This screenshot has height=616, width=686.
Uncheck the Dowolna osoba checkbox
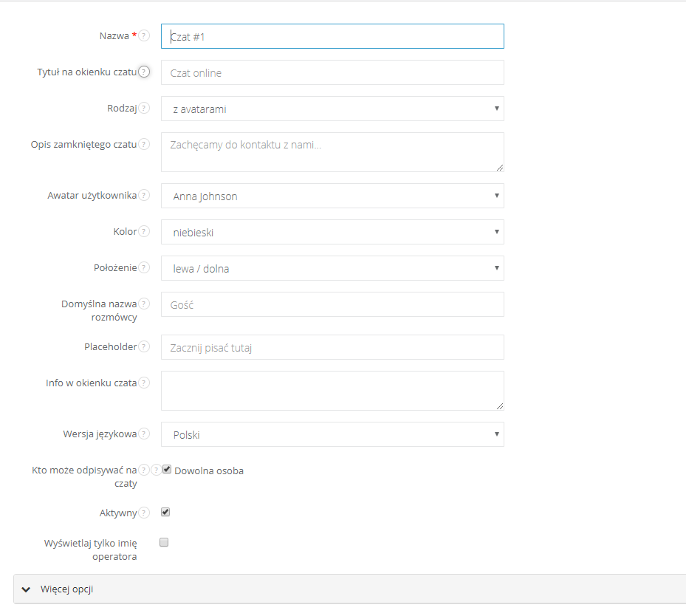(167, 469)
